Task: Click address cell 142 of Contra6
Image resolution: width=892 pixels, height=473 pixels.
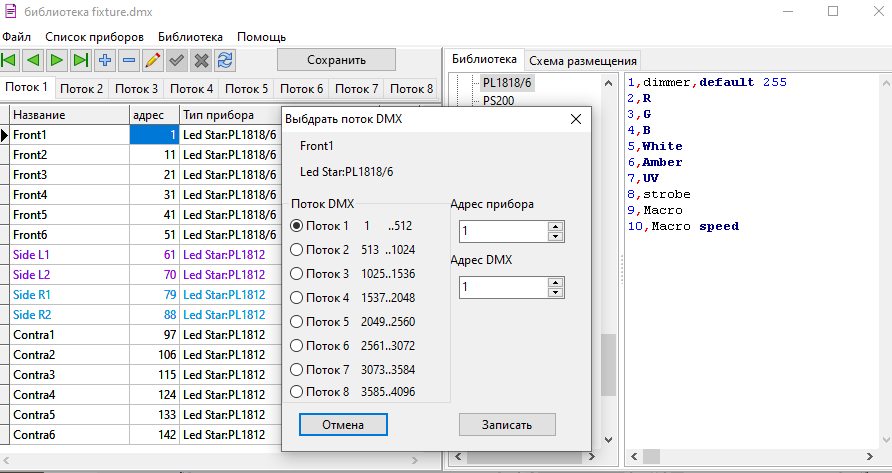Action: tap(155, 435)
